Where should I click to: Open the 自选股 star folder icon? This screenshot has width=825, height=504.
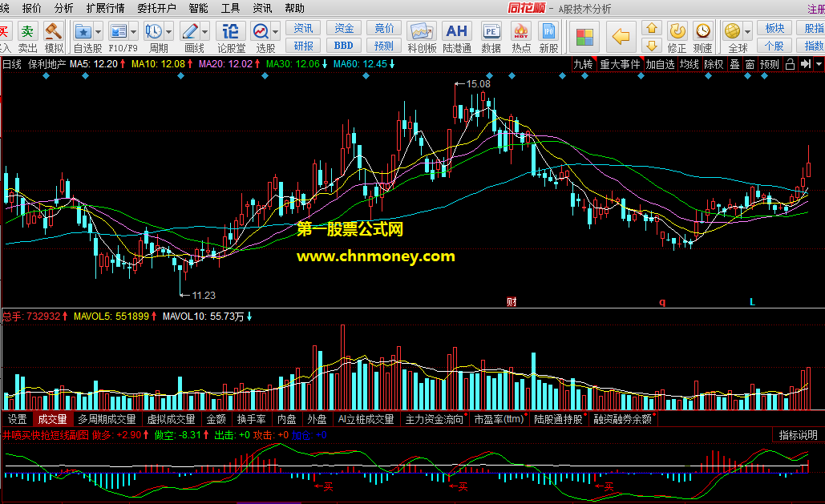point(83,31)
